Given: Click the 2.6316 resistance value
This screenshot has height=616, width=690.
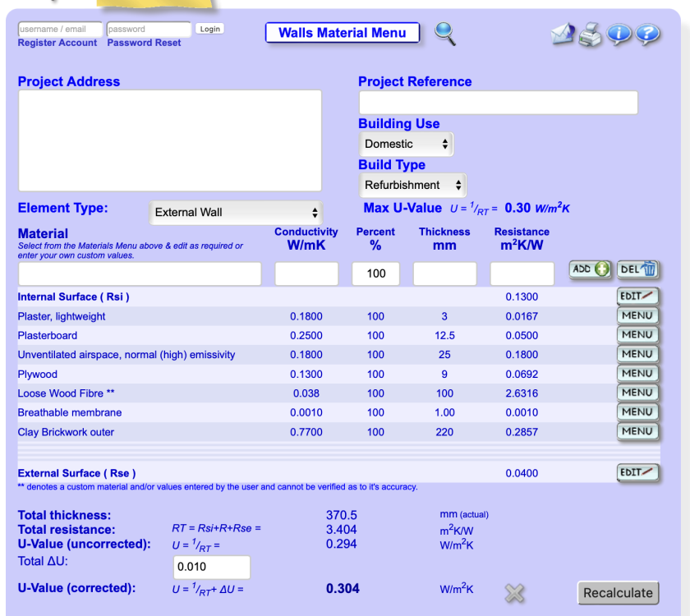Looking at the screenshot, I should [x=522, y=393].
